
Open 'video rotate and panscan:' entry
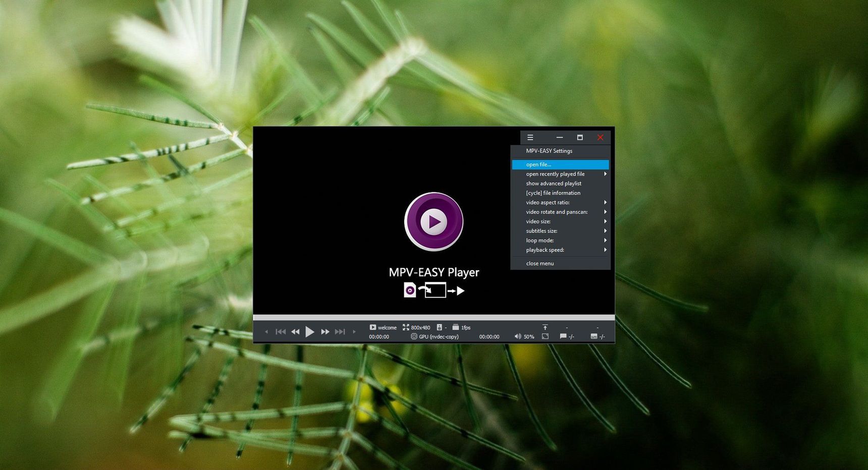(560, 212)
